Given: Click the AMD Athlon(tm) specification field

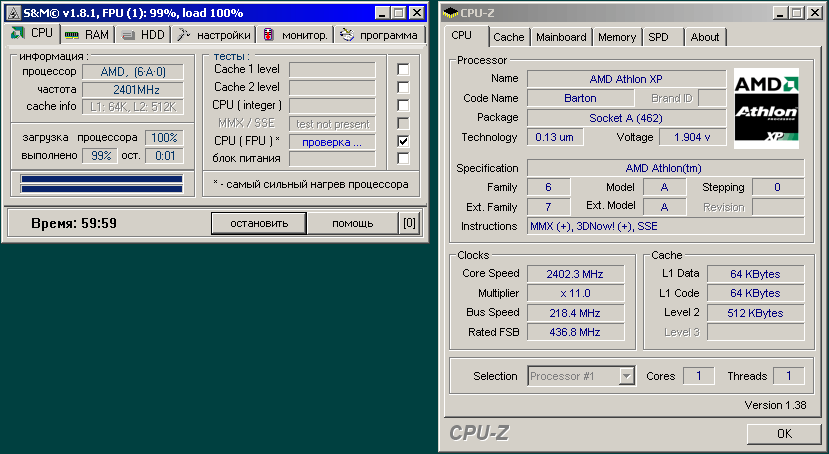Looking at the screenshot, I should [666, 168].
